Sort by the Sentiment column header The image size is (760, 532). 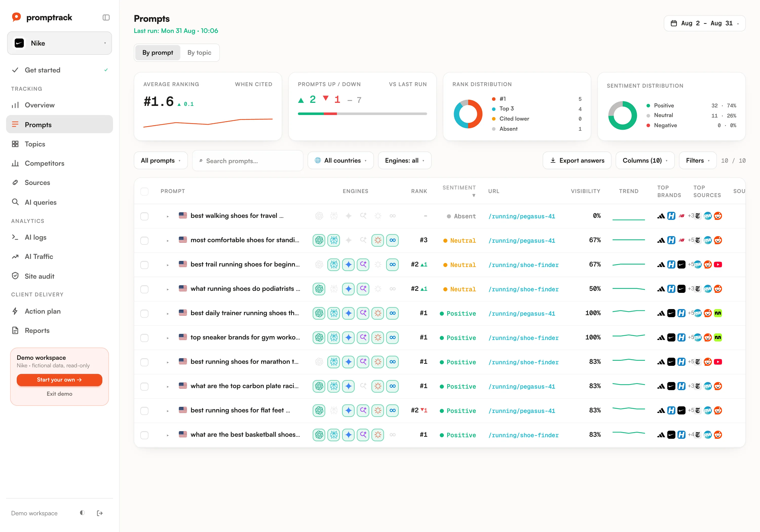(459, 191)
